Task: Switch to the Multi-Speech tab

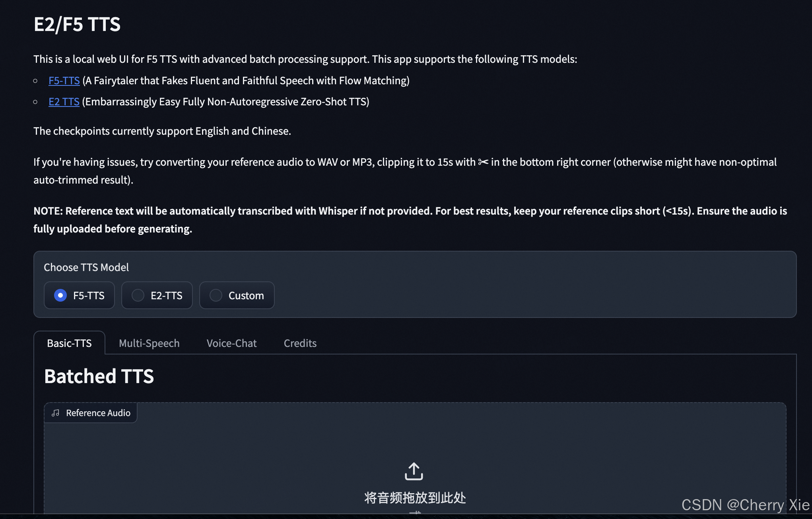Action: [x=149, y=343]
